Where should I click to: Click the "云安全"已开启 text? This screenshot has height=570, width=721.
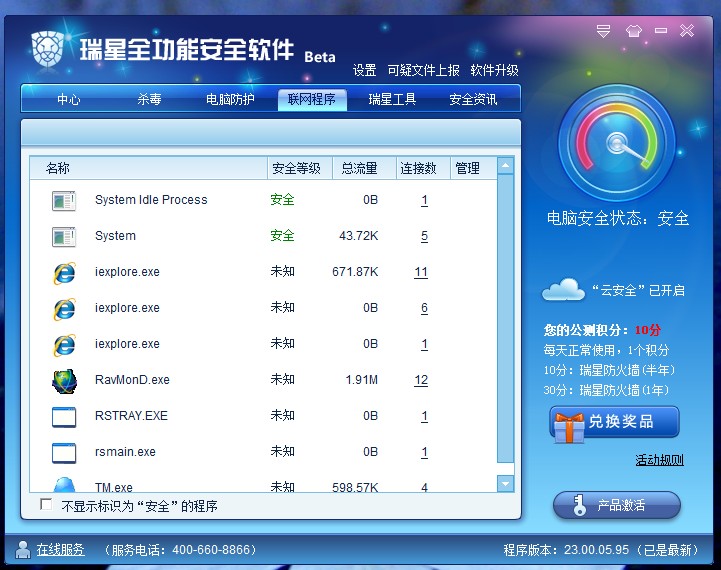[x=638, y=291]
